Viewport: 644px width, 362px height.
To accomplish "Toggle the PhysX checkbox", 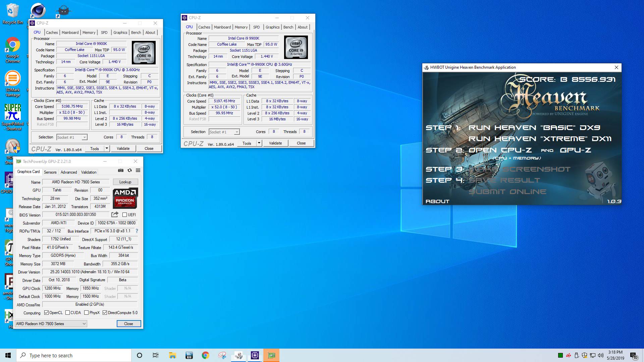I will pyautogui.click(x=86, y=313).
